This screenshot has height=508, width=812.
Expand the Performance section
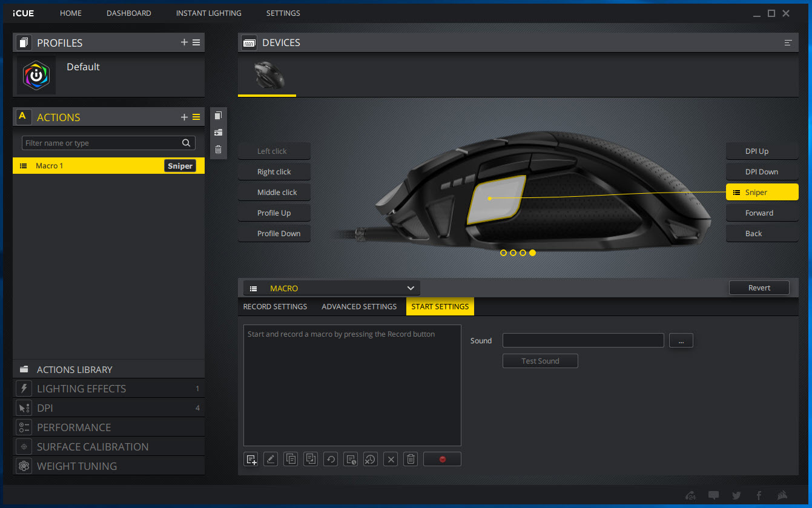pyautogui.click(x=109, y=427)
